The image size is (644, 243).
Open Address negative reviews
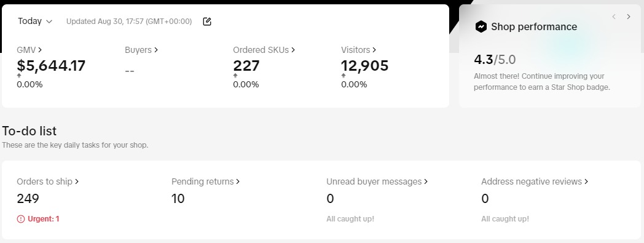(x=535, y=181)
